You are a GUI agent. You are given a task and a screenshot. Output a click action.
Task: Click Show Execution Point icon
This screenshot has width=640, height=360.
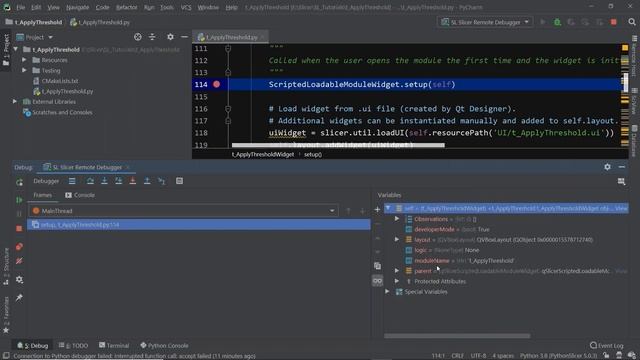point(72,181)
